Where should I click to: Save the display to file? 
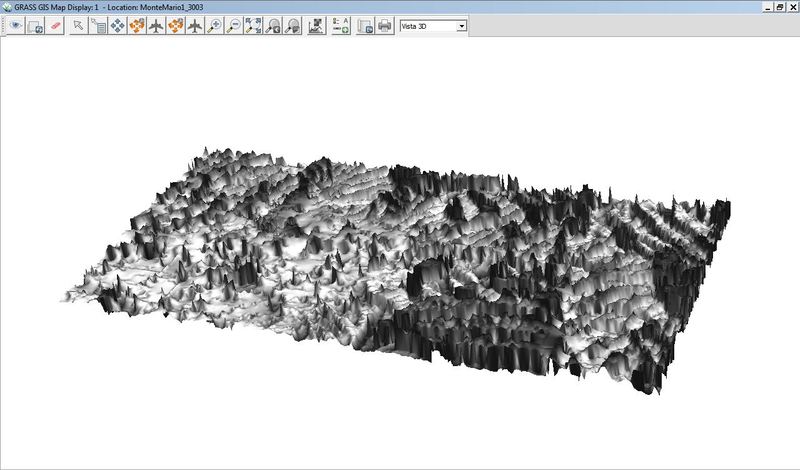[365, 26]
